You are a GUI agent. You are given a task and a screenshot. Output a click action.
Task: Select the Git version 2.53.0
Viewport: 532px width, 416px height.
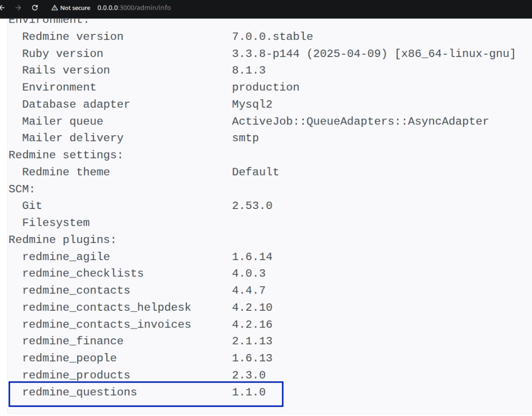coord(252,206)
